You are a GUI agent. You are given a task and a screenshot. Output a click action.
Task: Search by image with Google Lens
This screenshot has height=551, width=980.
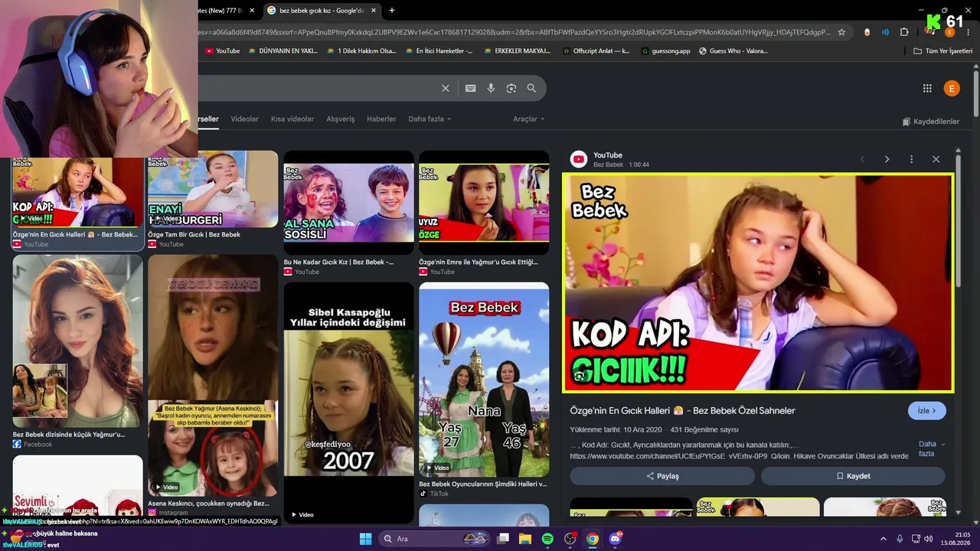(x=511, y=88)
